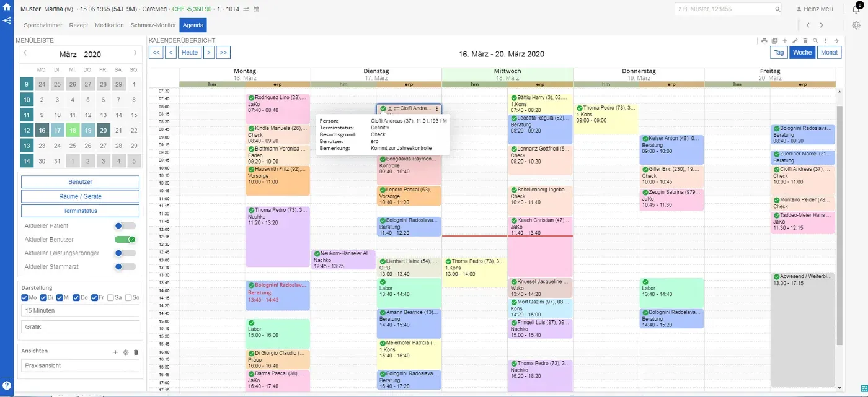
Task: Switch calendar to Tag view
Action: pyautogui.click(x=779, y=53)
